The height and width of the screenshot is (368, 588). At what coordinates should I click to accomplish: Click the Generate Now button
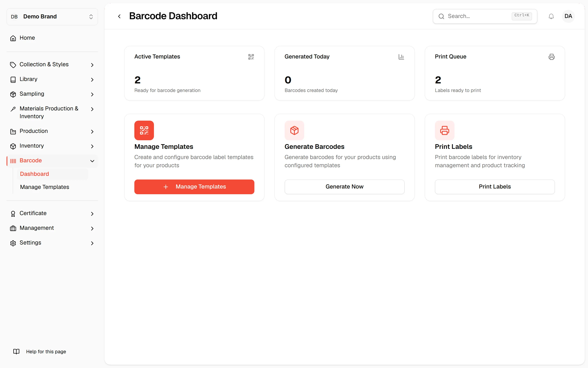point(344,187)
